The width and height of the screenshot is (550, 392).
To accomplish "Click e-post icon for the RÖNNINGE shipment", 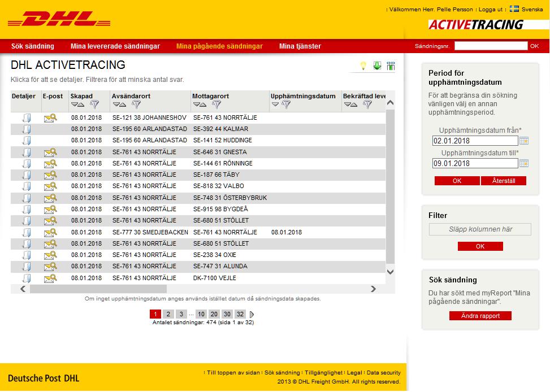I will coord(50,163).
